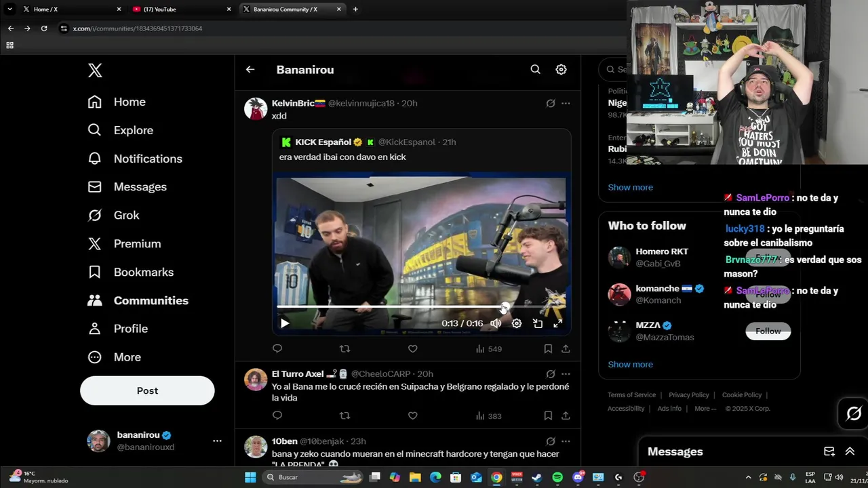This screenshot has height=488, width=868.
Task: Open a new browser tab
Action: (355, 9)
